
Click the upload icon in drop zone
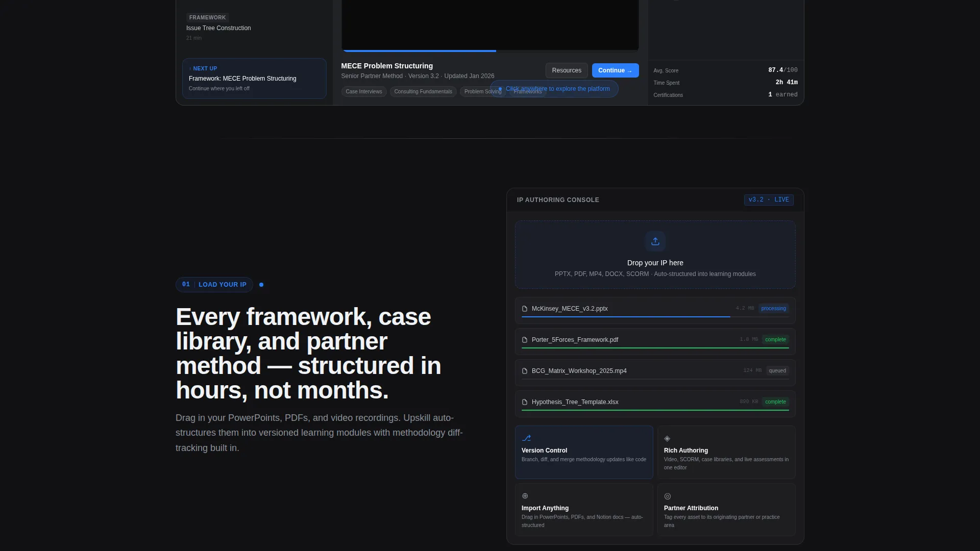(x=655, y=241)
